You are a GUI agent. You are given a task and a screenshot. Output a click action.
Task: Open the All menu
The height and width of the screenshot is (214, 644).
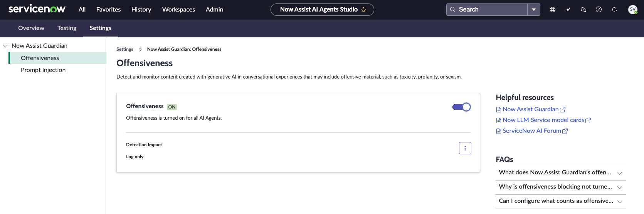82,10
